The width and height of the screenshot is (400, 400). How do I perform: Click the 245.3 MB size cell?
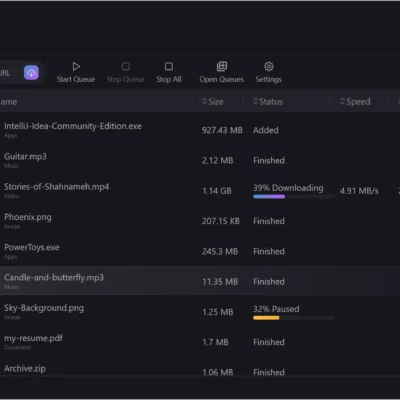[x=220, y=251]
